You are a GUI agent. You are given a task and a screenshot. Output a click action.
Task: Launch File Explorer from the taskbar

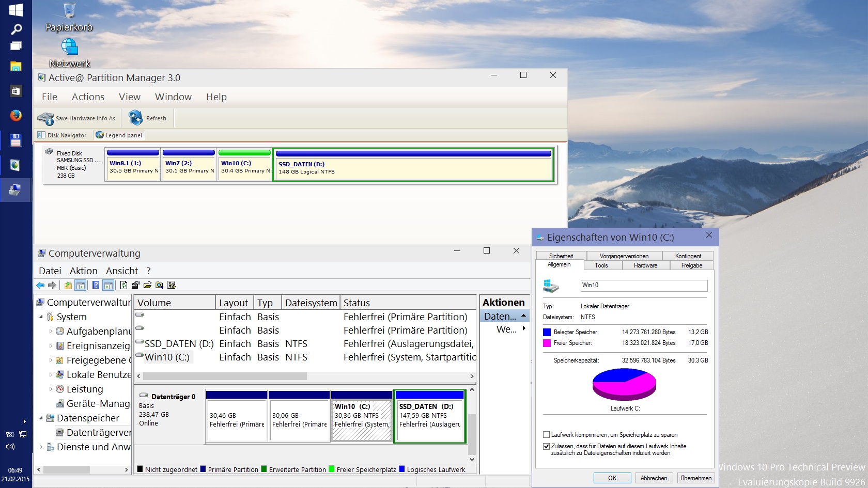click(x=16, y=66)
